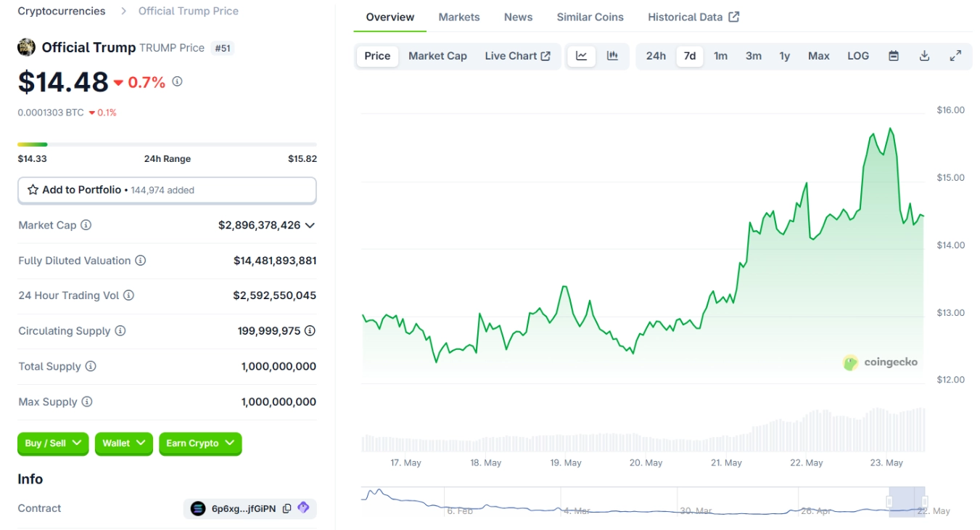Screen dimensions: 980x530
Task: Select 7d time range
Action: tap(690, 56)
